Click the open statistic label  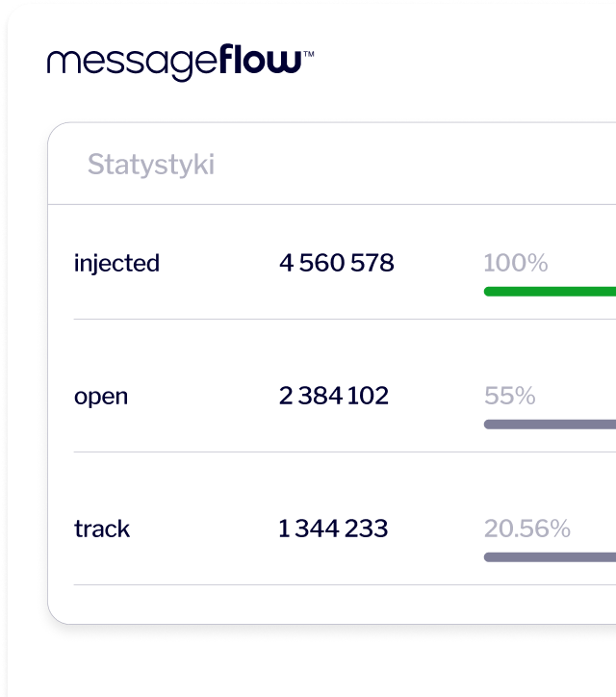coord(101,396)
